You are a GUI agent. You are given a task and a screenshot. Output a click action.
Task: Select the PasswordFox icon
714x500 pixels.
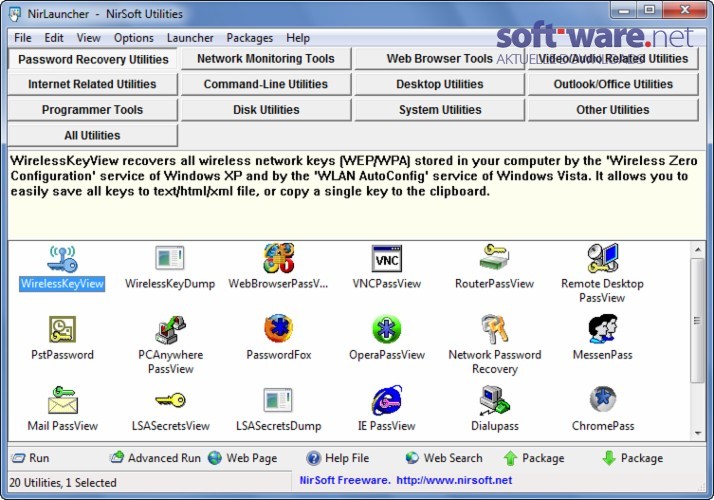coord(278,329)
